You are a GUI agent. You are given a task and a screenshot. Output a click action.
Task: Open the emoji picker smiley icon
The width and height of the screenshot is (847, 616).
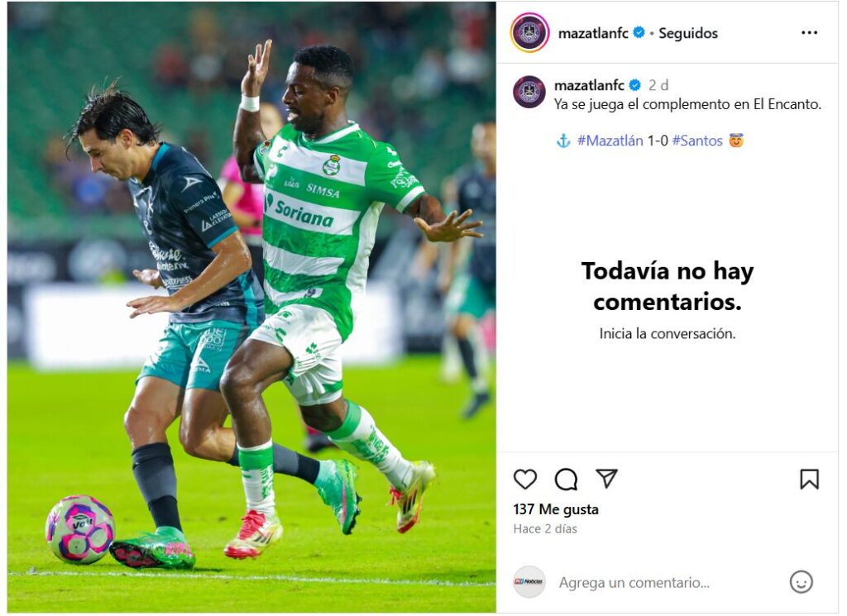pyautogui.click(x=801, y=582)
